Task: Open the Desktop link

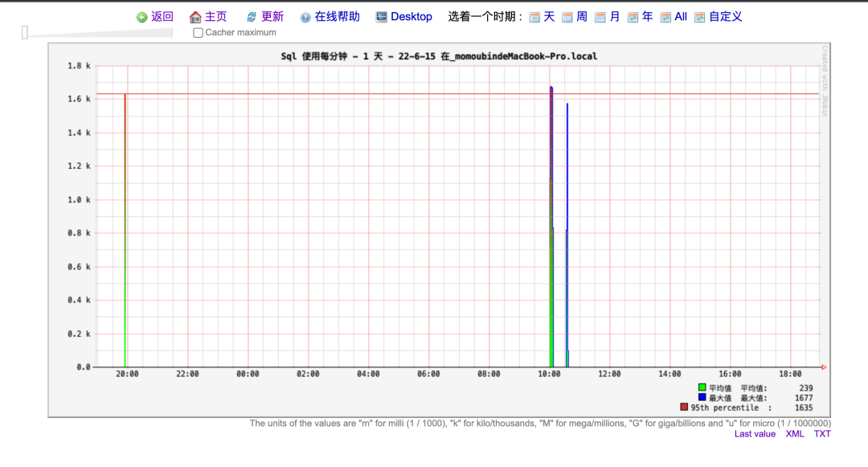Action: tap(411, 17)
